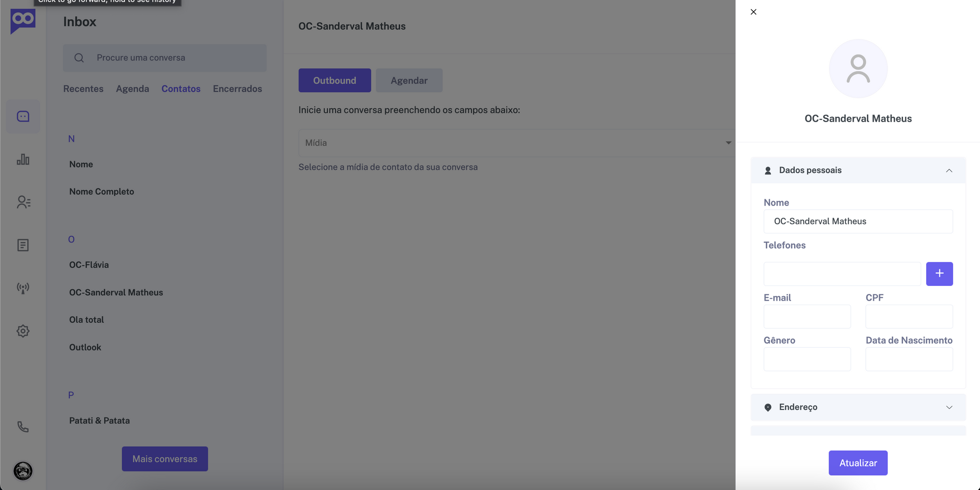Expand the Endereço section chevron
The height and width of the screenshot is (490, 980).
pyautogui.click(x=949, y=408)
